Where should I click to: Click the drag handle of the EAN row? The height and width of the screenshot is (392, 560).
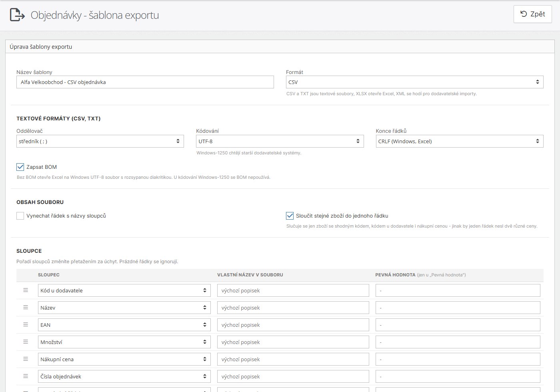tap(26, 325)
